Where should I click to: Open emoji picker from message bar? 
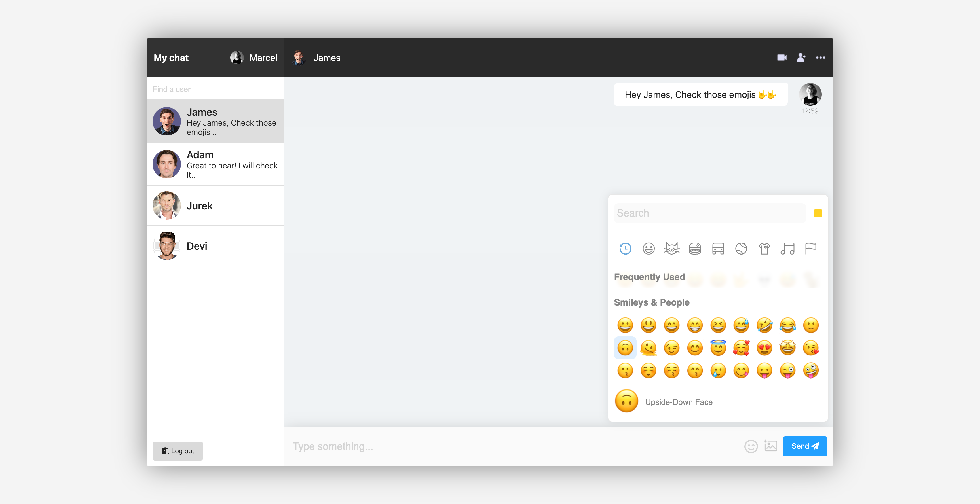(x=751, y=446)
